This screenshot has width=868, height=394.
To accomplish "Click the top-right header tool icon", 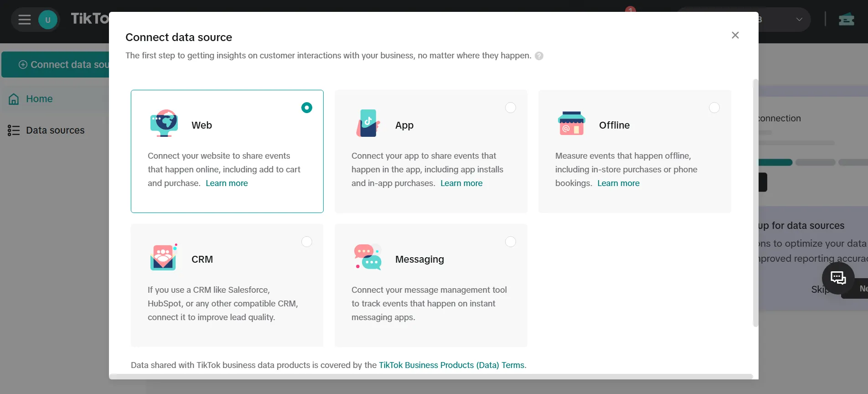I will tap(847, 20).
